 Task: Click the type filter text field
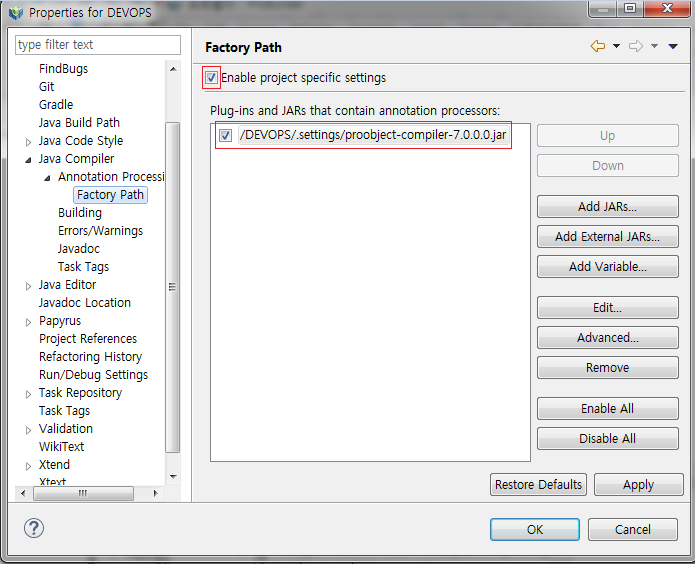(98, 45)
